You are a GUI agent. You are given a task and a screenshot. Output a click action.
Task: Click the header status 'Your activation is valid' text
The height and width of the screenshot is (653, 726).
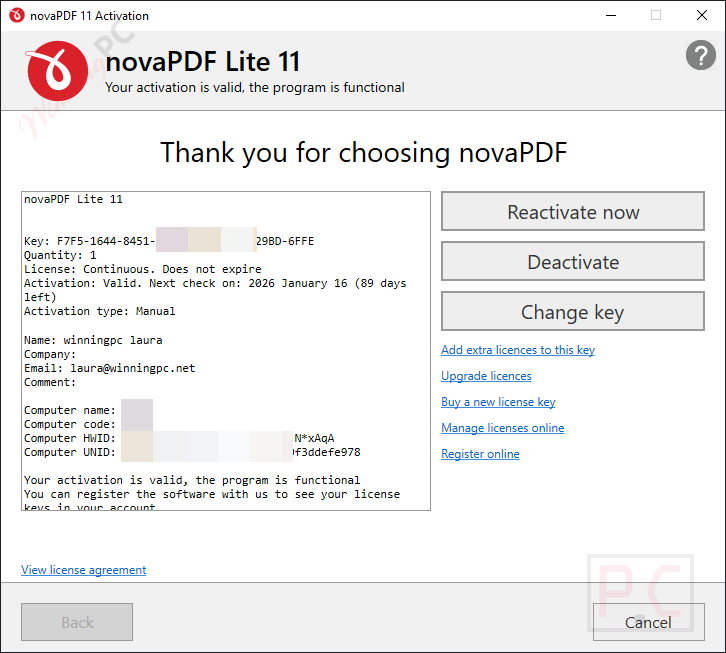point(255,88)
